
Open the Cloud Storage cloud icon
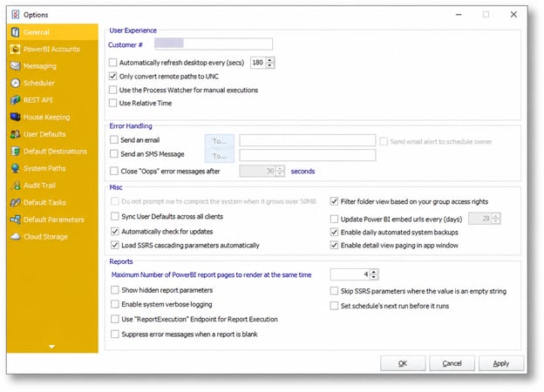15,237
